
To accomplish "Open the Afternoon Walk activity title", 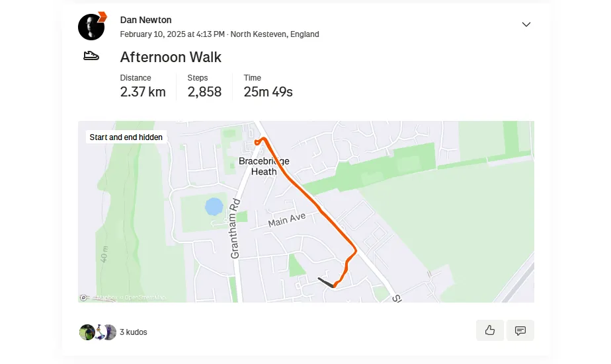I will click(x=171, y=57).
